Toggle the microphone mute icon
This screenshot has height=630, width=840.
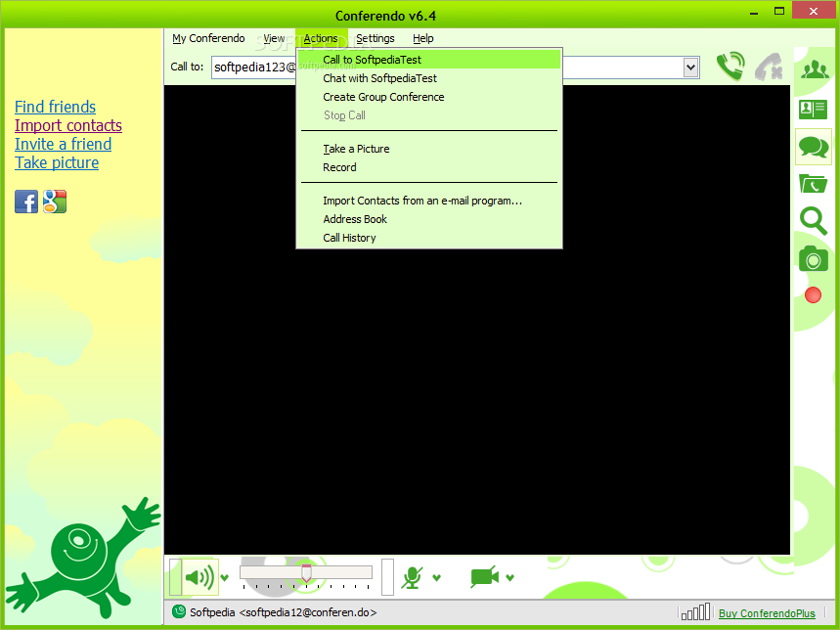(412, 577)
